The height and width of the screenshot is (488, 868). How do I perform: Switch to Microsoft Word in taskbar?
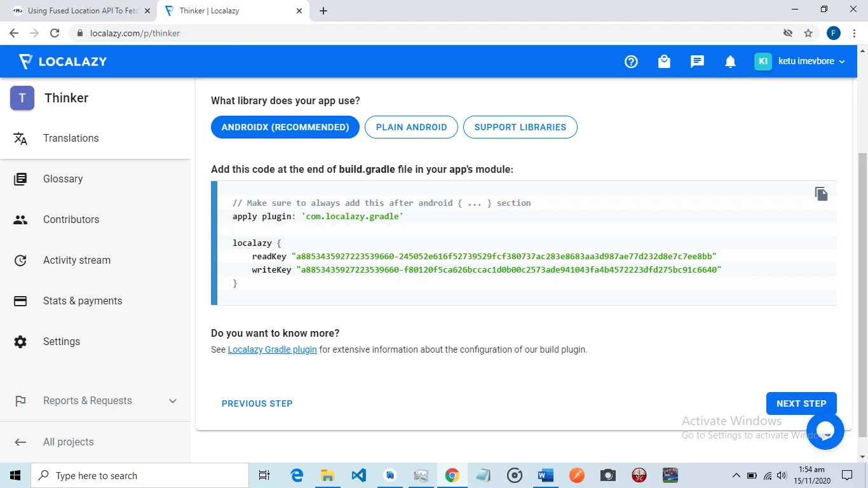click(546, 475)
